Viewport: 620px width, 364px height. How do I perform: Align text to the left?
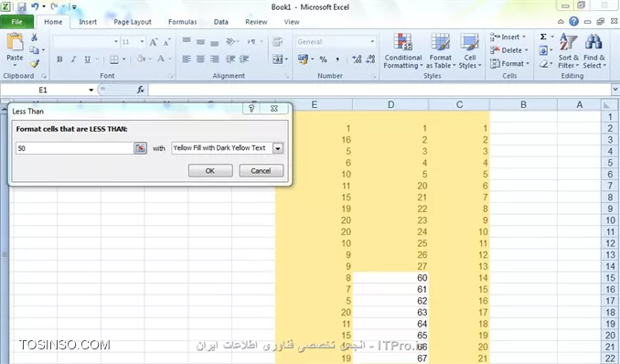click(x=187, y=59)
